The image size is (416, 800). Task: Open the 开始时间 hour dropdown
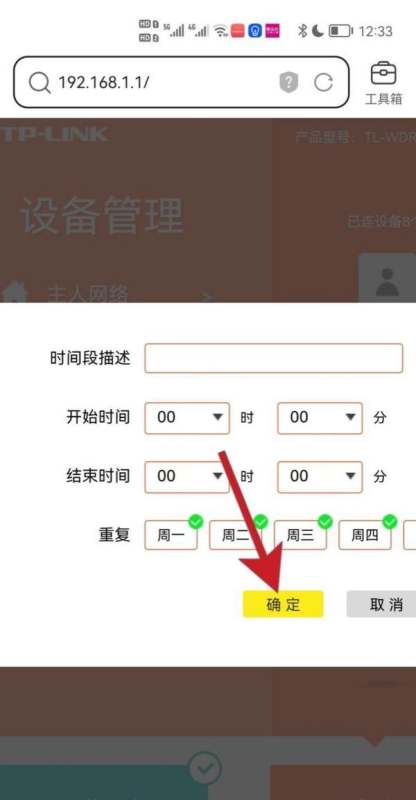click(x=187, y=418)
